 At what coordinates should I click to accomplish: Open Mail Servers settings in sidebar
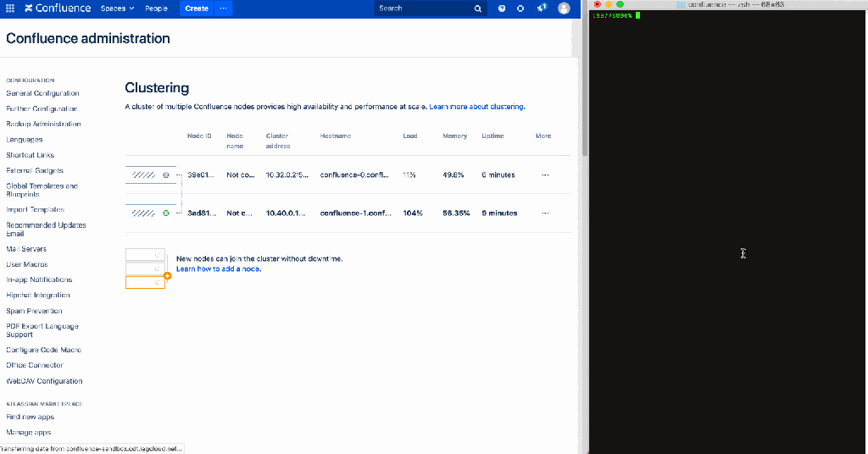[26, 249]
